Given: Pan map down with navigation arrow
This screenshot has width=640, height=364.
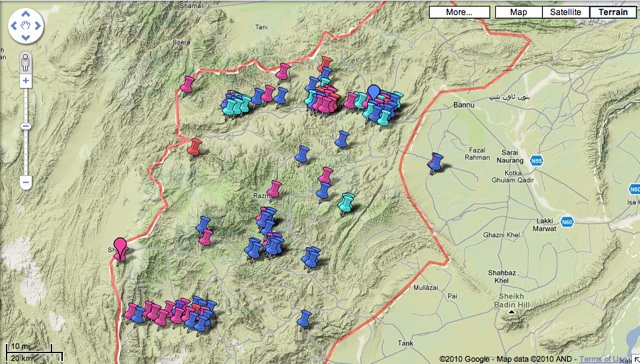Looking at the screenshot, I should [x=26, y=38].
